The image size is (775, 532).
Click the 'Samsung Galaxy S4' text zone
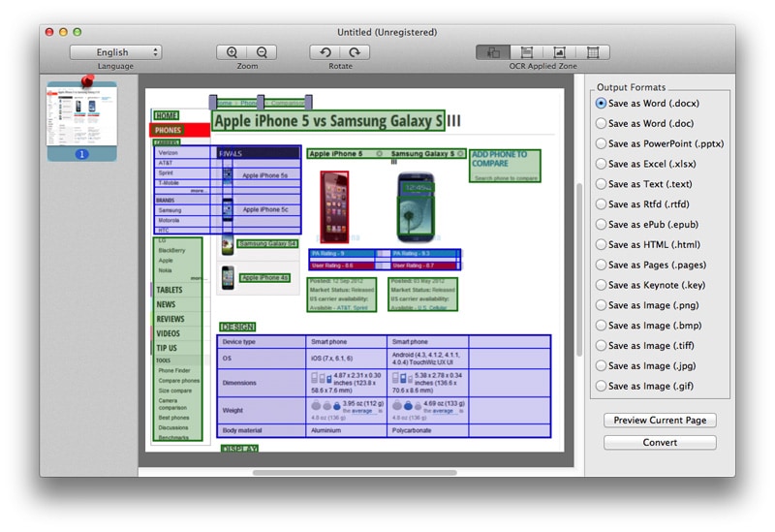coord(267,244)
